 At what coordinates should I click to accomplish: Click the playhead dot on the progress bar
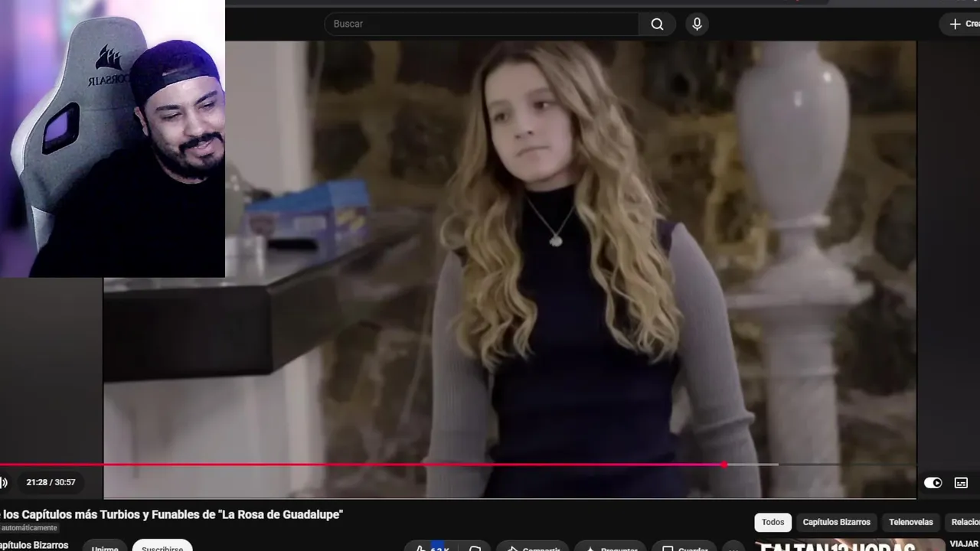724,465
